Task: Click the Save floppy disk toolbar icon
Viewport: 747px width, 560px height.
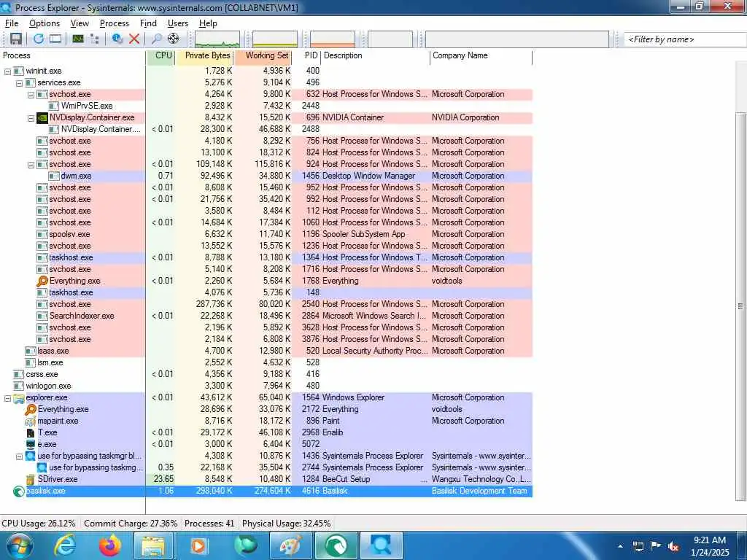Action: click(x=16, y=39)
